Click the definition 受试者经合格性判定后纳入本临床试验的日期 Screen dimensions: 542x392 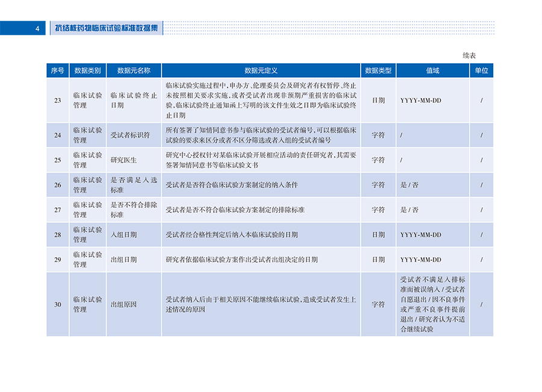tap(232, 235)
